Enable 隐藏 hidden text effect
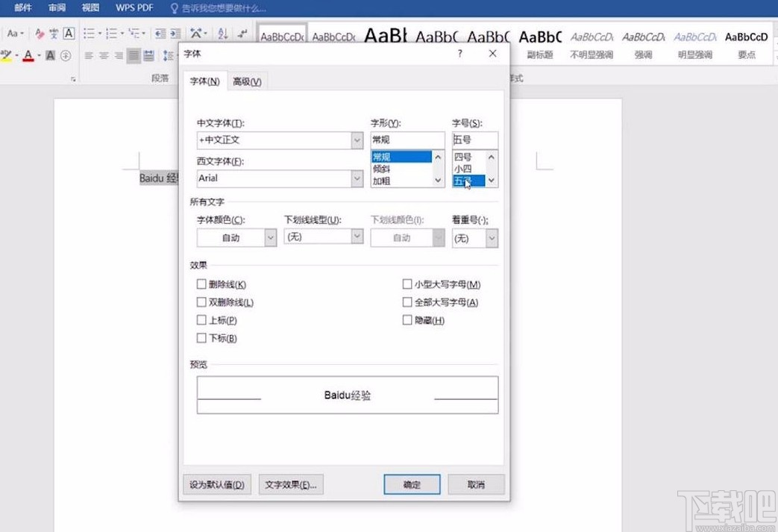 (x=407, y=319)
